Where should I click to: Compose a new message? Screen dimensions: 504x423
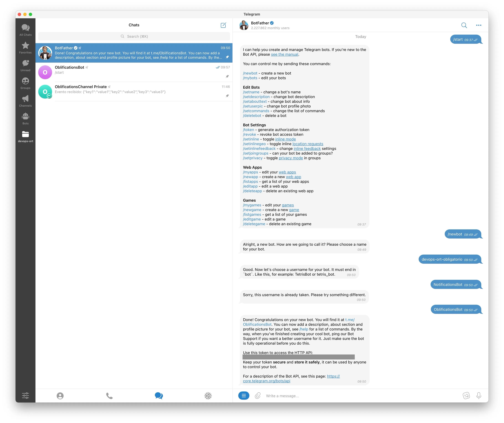click(x=223, y=25)
